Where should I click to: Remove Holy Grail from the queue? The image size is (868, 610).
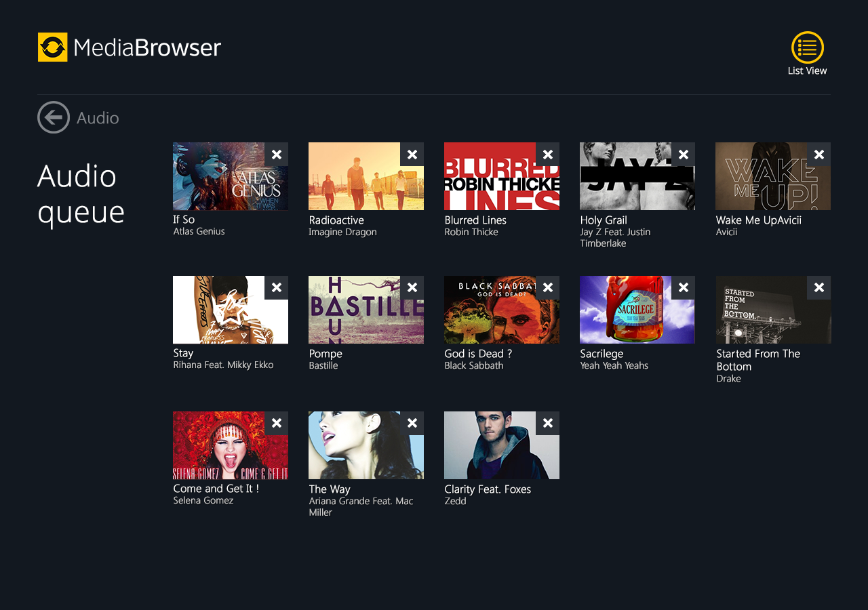pos(683,155)
